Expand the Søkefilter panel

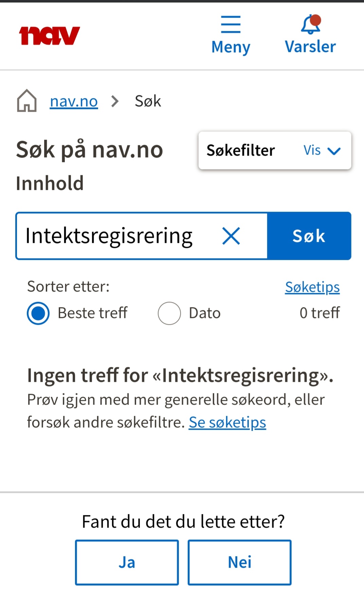click(241, 150)
